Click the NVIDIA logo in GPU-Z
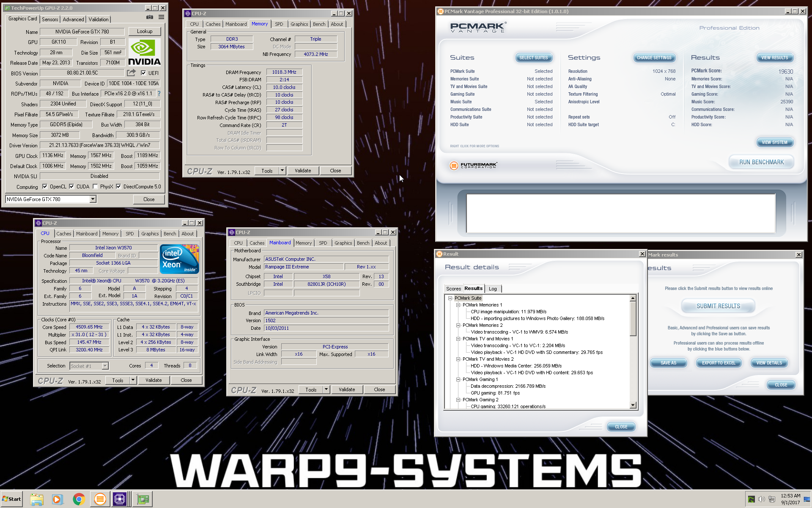Viewport: 812px width, 508px height. click(144, 52)
